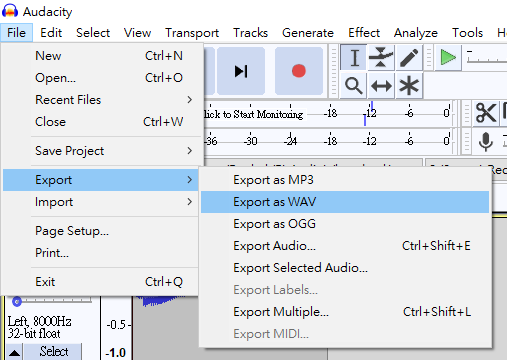Select the Multi-Tool asterisk icon
507x360 pixels.
[409, 86]
